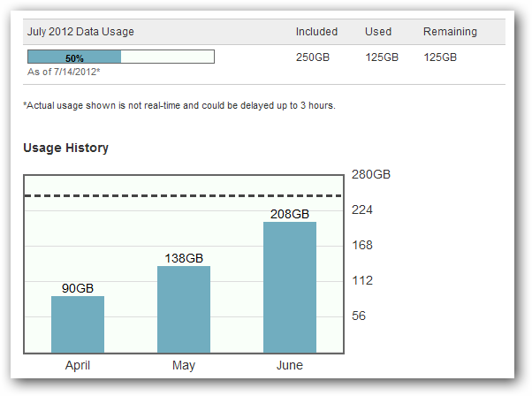The width and height of the screenshot is (532, 396).
Task: Select the May usage bar in chart
Action: (x=184, y=309)
